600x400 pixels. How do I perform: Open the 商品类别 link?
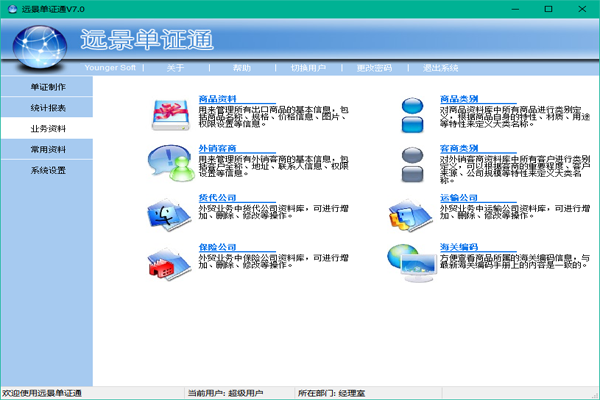pos(459,99)
